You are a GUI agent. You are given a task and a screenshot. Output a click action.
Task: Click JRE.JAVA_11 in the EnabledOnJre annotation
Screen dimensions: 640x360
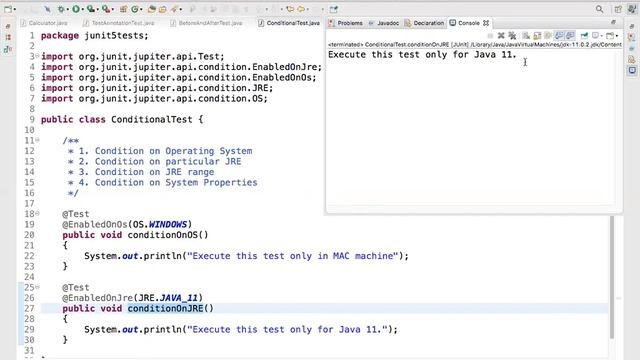168,298
